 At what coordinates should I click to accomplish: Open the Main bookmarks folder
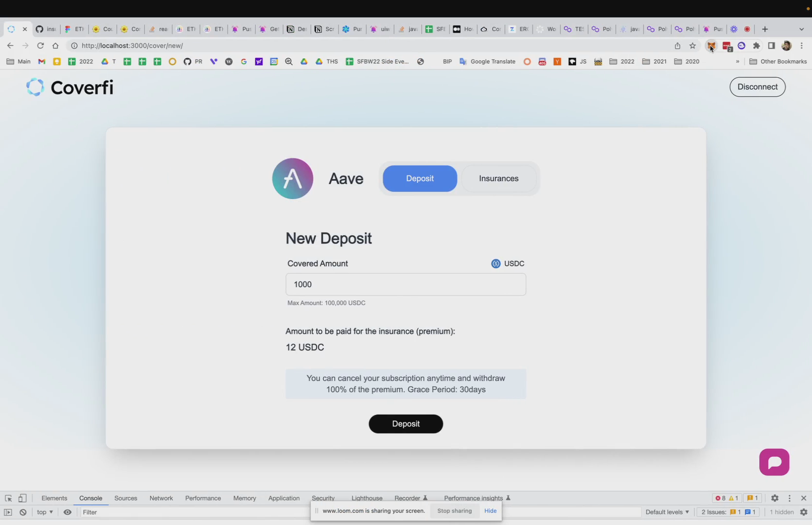[x=18, y=61]
